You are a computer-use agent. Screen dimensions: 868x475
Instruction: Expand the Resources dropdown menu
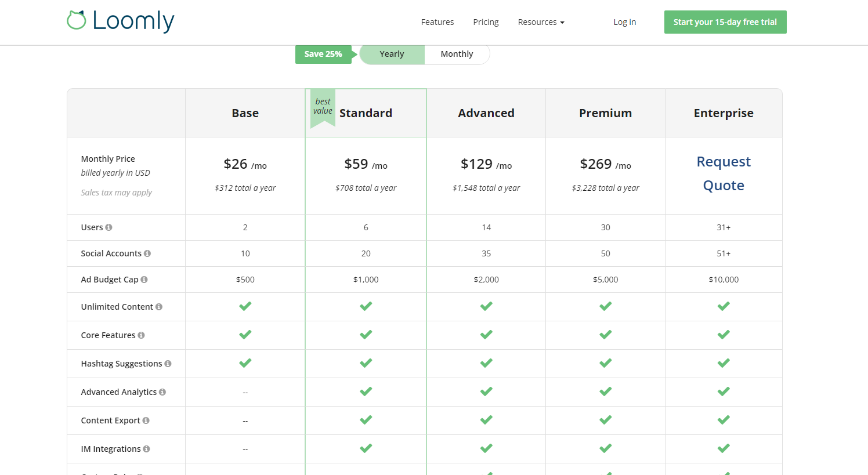coord(541,22)
